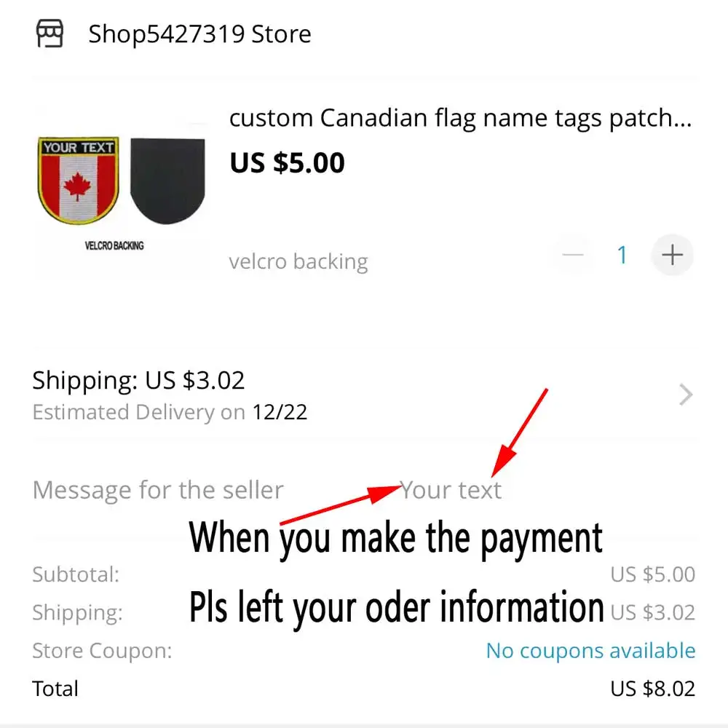Viewport: 728px width, 728px height.
Task: Open the Shipping: US $3.02 row
Action: point(363,395)
